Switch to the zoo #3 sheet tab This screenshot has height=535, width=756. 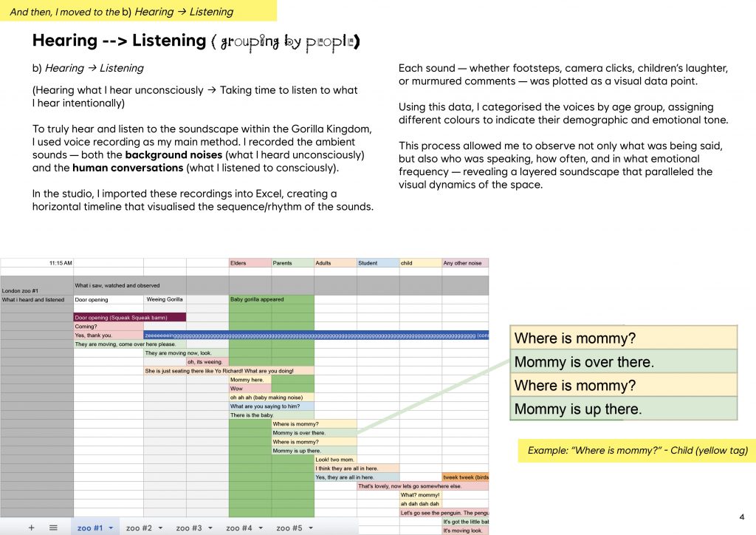point(188,528)
